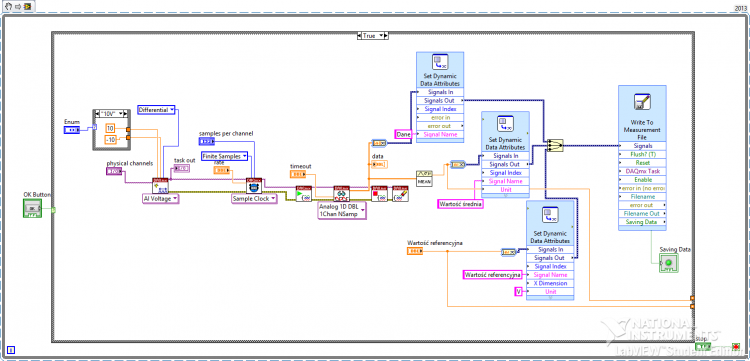Click the hand icon in the snippet header
The image size is (750, 361).
tap(8, 7)
